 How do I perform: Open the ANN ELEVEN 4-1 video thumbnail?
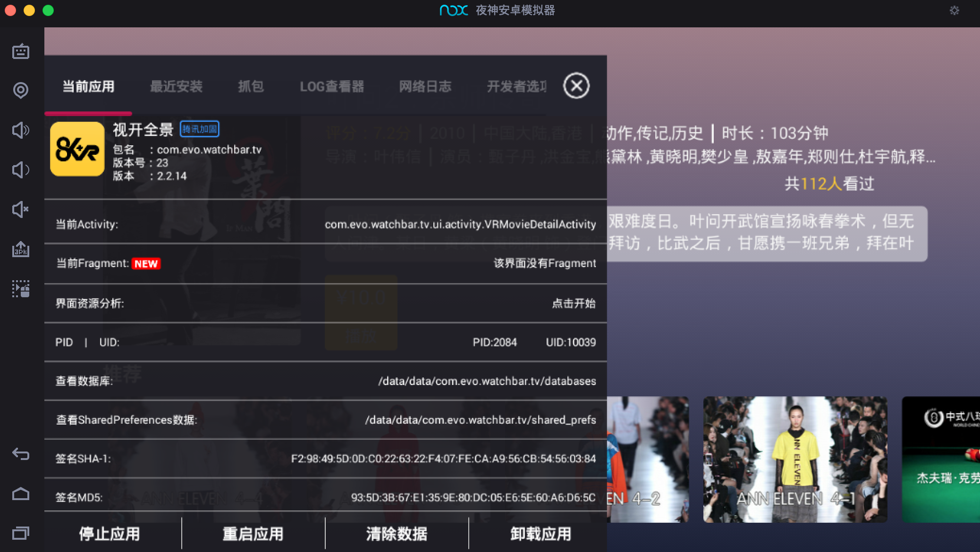point(795,459)
